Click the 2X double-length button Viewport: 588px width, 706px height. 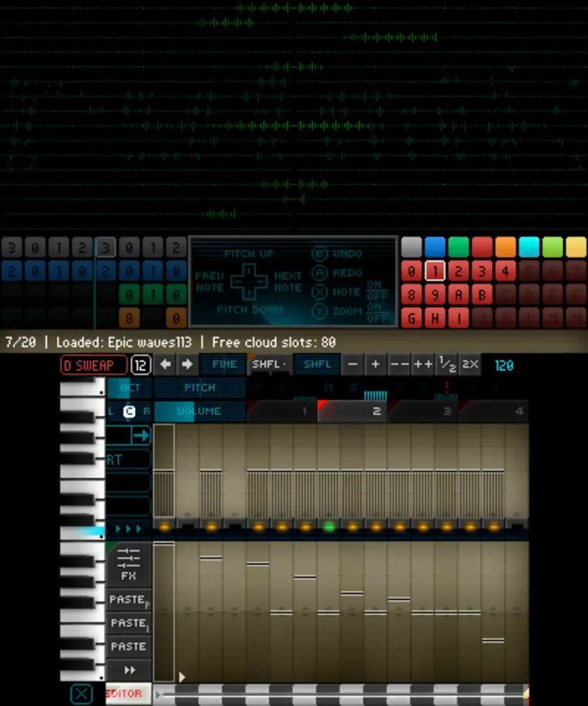(470, 365)
